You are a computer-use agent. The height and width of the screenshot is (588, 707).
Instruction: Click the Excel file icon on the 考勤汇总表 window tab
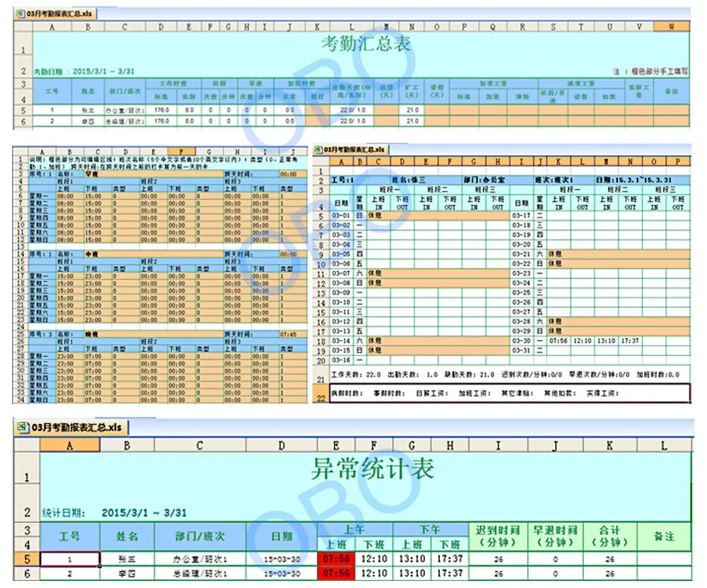pyautogui.click(x=21, y=13)
